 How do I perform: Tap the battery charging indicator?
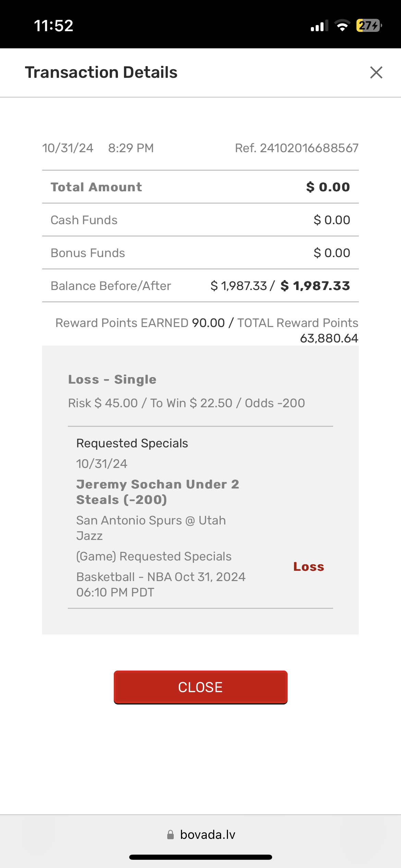coord(369,26)
